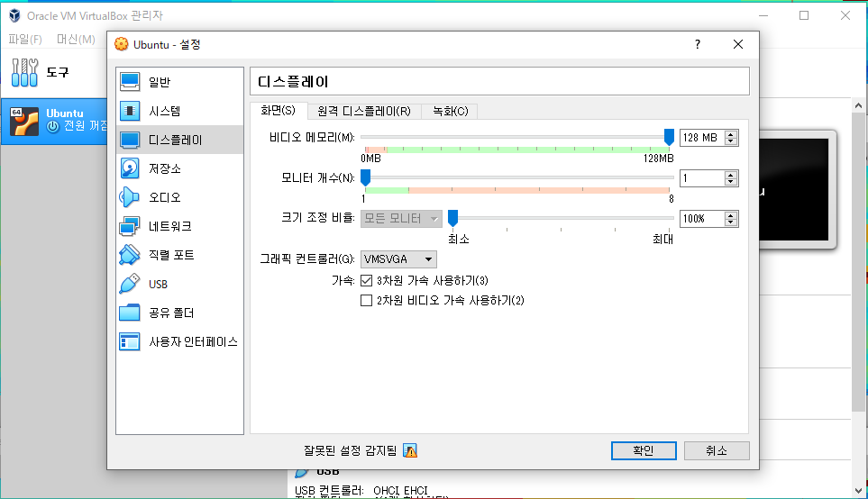Decrease video memory with down spinner arrow
Viewport: 868px width, 499px height.
[731, 141]
